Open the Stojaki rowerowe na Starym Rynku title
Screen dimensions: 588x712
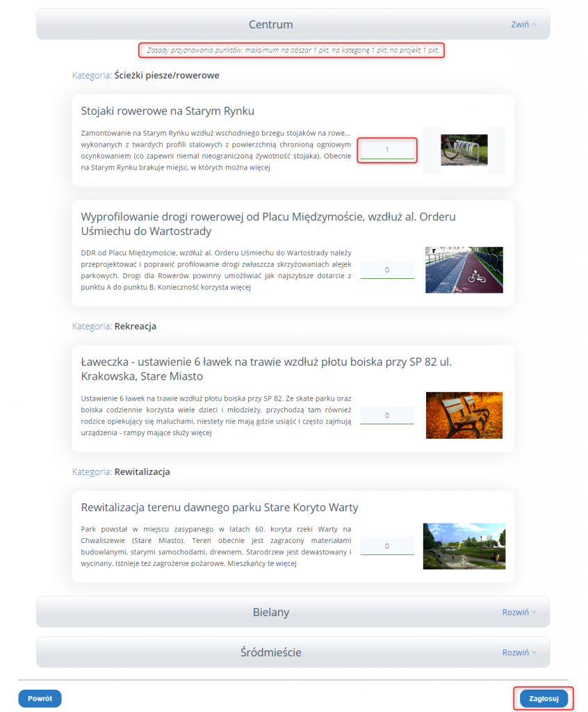[168, 111]
